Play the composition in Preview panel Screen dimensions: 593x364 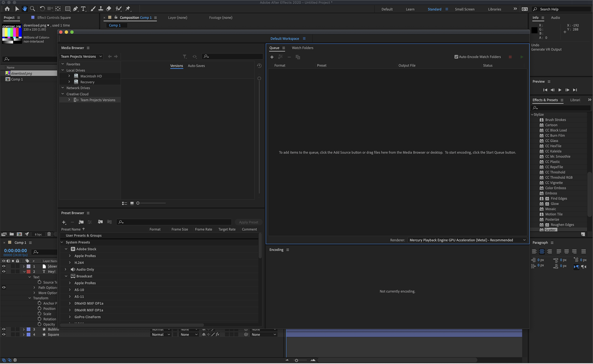(x=560, y=90)
